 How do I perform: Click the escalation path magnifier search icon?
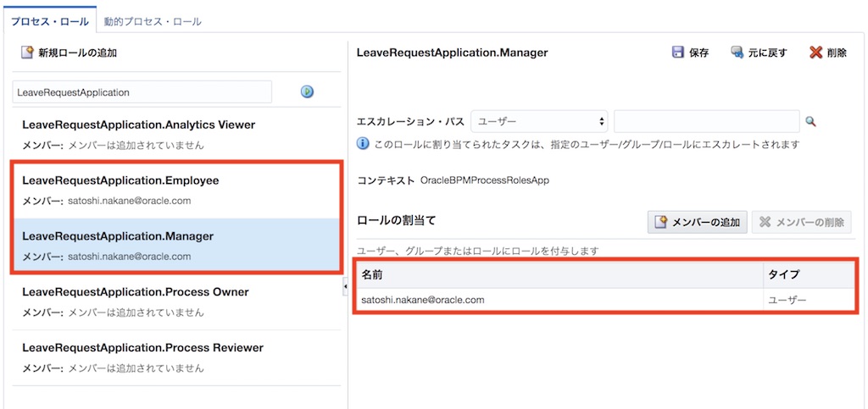pos(810,122)
